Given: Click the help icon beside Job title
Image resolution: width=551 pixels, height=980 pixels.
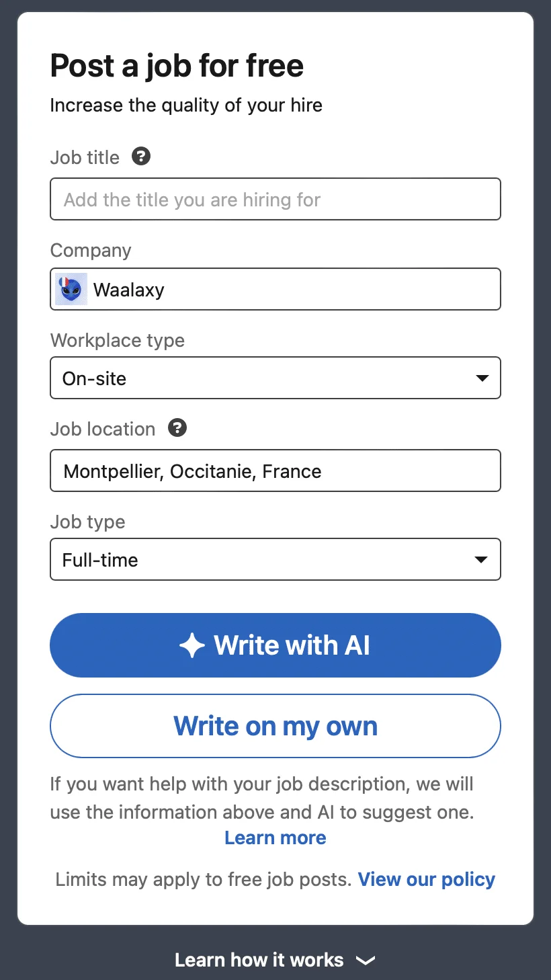Looking at the screenshot, I should pos(141,157).
